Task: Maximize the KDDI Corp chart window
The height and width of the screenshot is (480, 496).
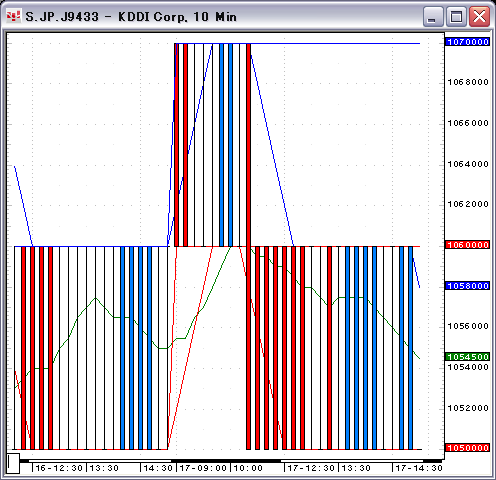Action: point(456,16)
